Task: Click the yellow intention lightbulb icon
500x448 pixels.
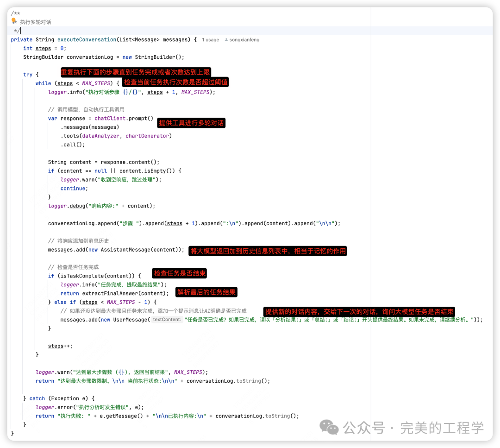Action: click(x=14, y=21)
